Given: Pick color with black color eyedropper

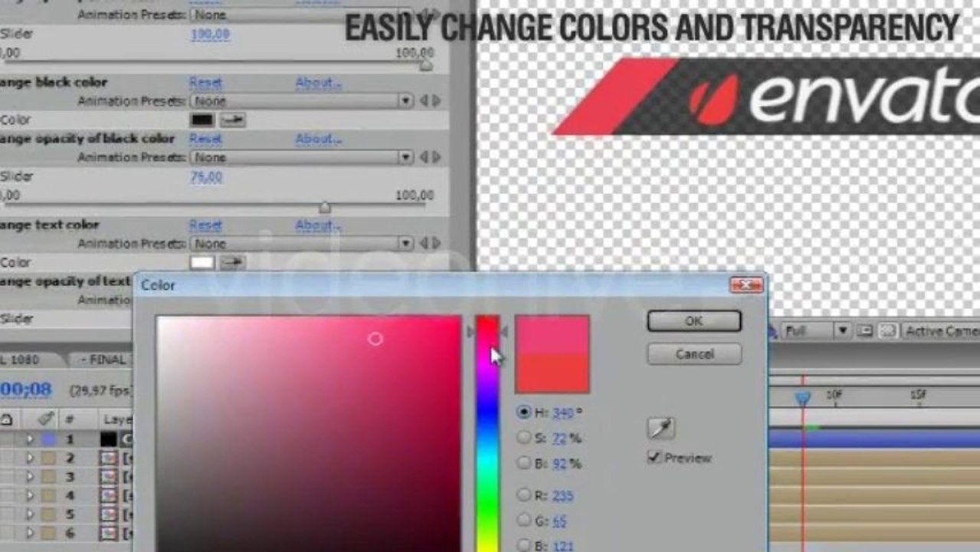Looking at the screenshot, I should 232,120.
